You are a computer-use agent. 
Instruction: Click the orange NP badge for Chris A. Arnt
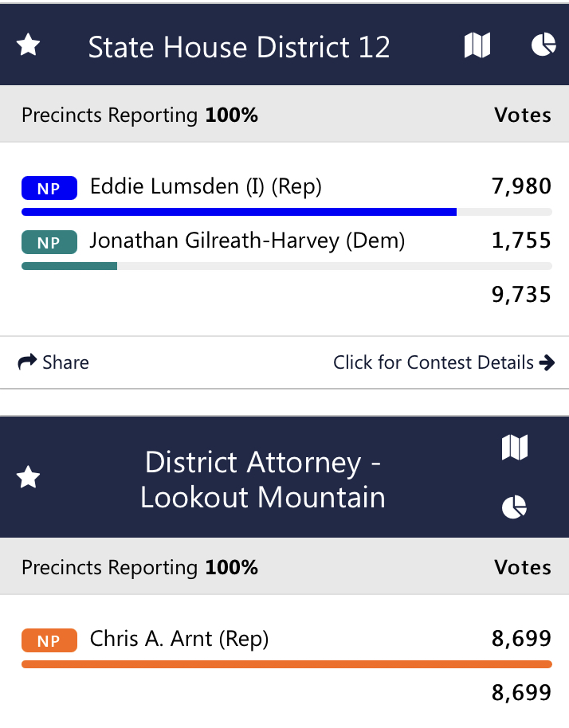pos(49,640)
